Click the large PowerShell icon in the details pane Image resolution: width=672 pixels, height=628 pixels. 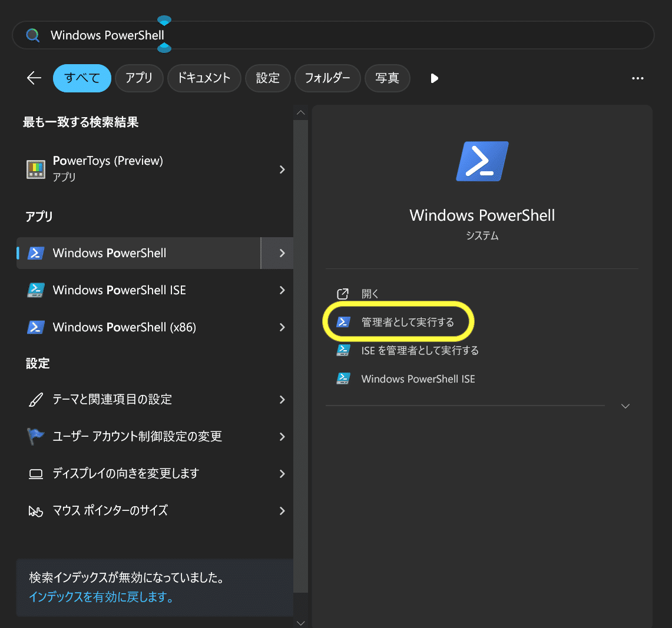tap(482, 161)
